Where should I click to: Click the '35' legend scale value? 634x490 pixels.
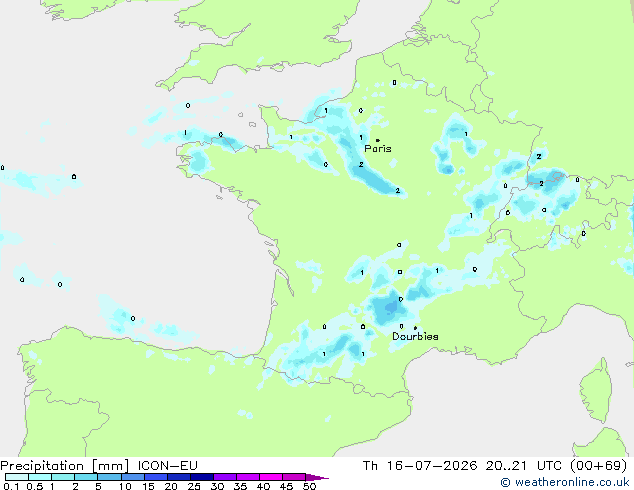[240, 486]
